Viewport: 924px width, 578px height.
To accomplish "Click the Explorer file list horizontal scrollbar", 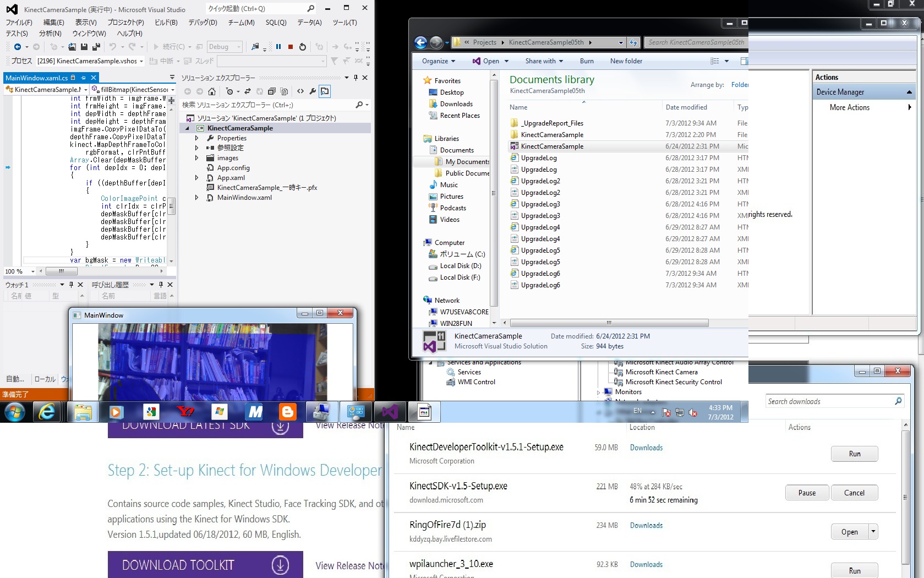I will point(609,323).
